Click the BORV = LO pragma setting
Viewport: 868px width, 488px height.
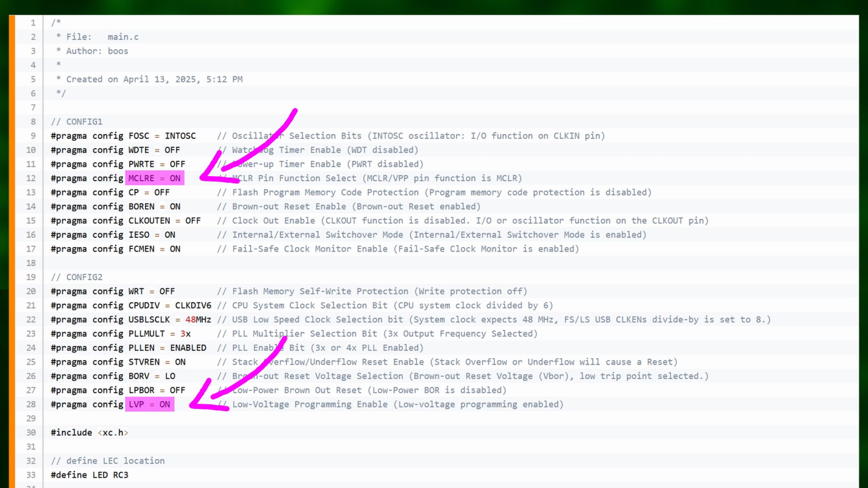pyautogui.click(x=152, y=376)
